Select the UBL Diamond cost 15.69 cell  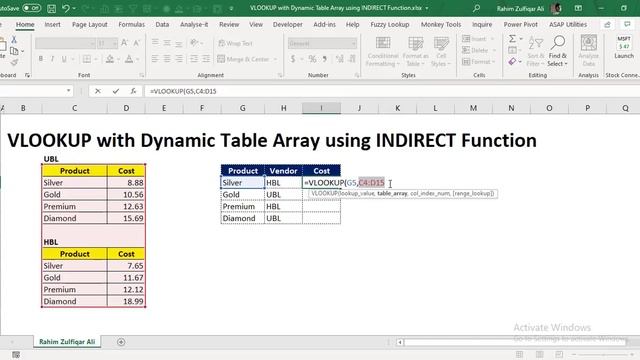pos(126,218)
